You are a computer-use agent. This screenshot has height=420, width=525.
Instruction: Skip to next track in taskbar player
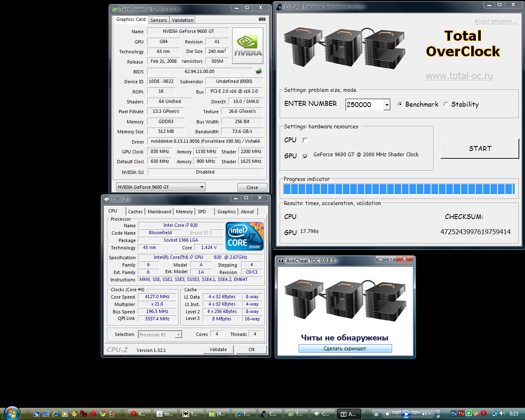point(415,414)
